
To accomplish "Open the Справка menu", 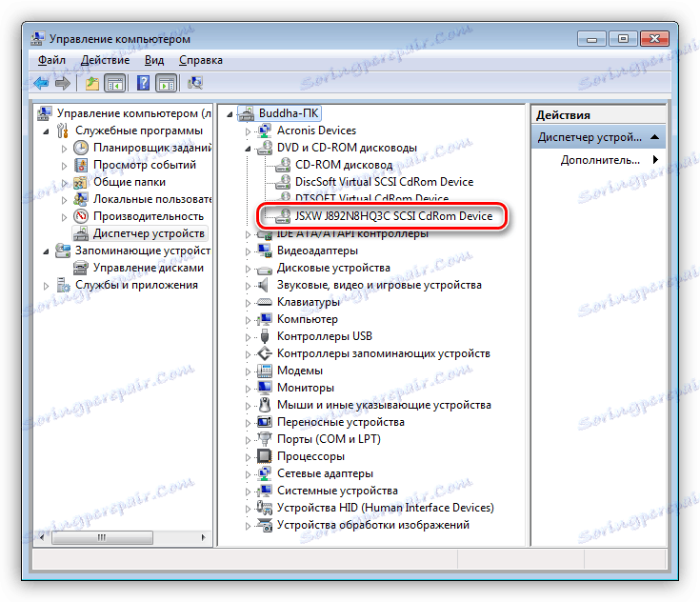I will (200, 60).
